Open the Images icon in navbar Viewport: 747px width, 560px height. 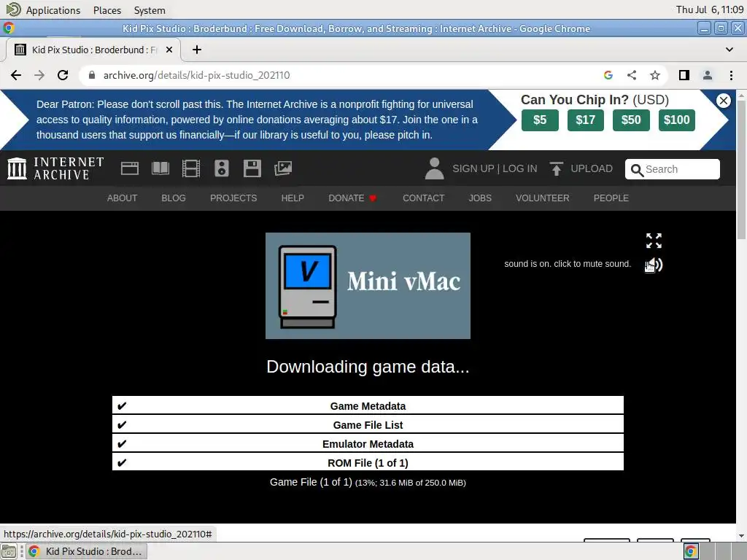pos(283,168)
